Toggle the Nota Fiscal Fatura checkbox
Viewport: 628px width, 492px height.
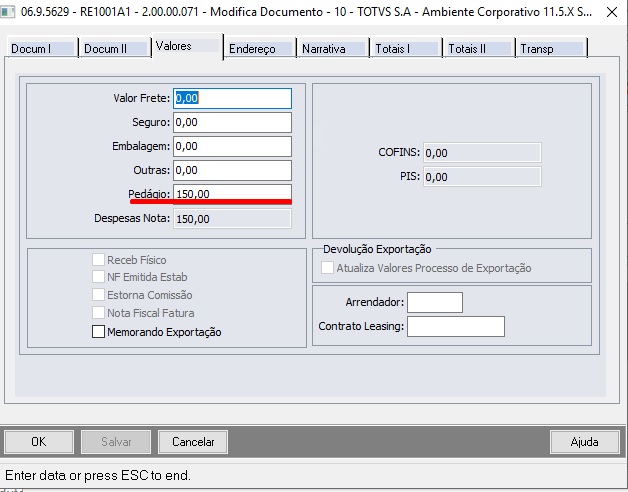coord(99,313)
